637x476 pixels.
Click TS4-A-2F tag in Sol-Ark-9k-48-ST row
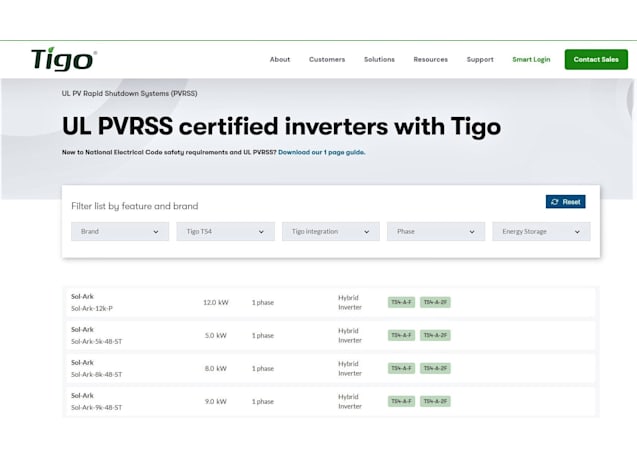pos(435,401)
